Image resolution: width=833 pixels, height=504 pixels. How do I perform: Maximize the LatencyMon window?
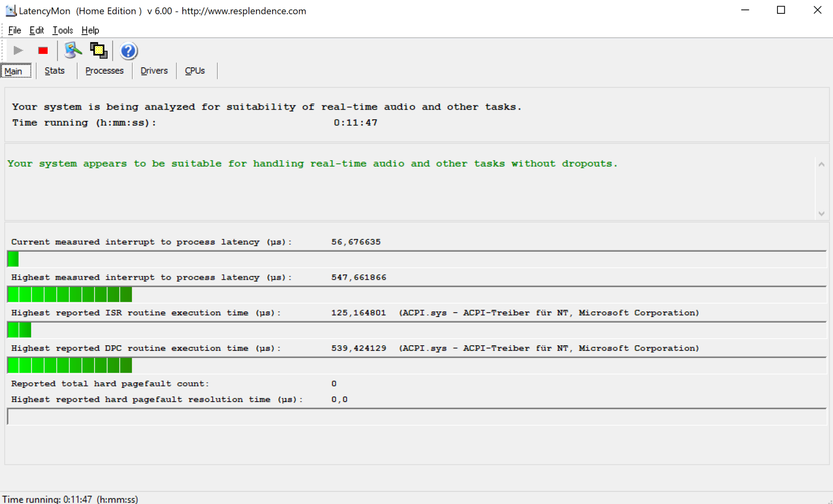point(781,10)
